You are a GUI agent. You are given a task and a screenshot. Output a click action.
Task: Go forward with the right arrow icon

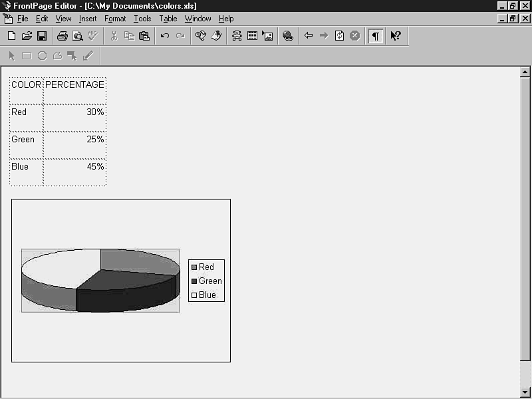click(324, 35)
